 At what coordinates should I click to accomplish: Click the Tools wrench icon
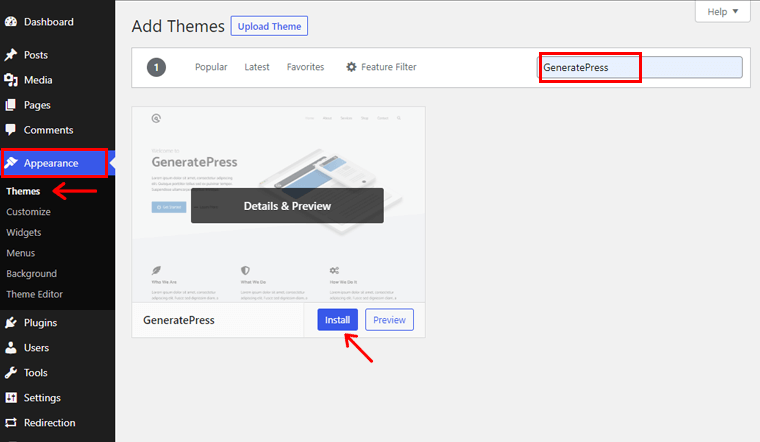click(x=11, y=373)
